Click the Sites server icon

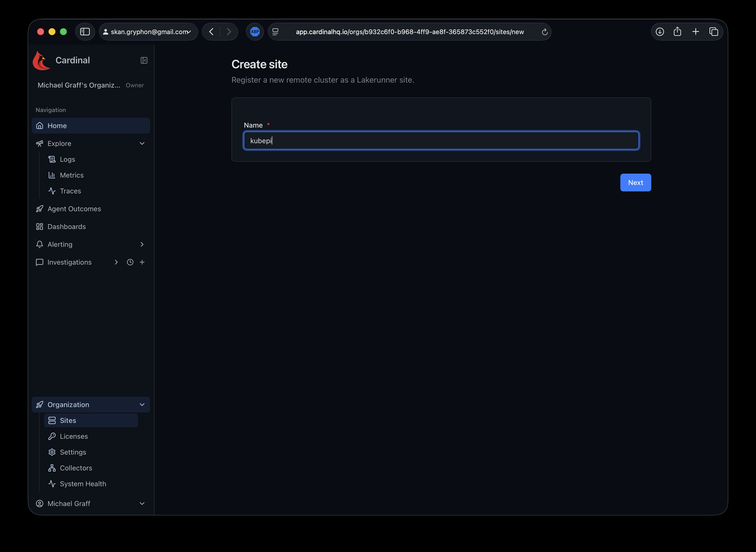tap(52, 421)
